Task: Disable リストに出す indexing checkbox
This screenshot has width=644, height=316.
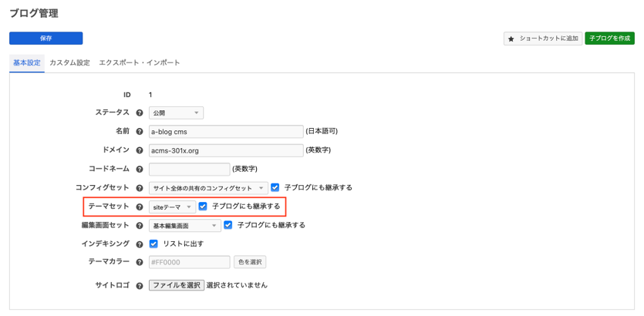Action: [x=153, y=244]
